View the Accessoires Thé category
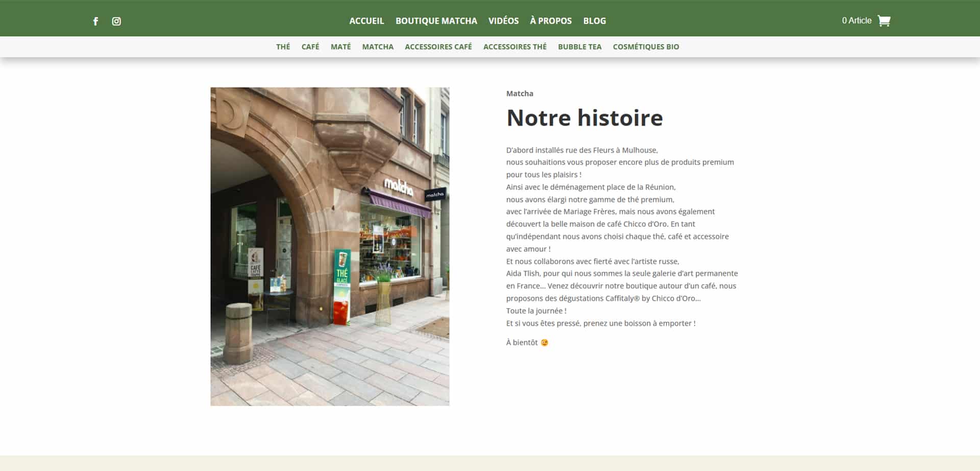The height and width of the screenshot is (471, 980). [x=514, y=46]
